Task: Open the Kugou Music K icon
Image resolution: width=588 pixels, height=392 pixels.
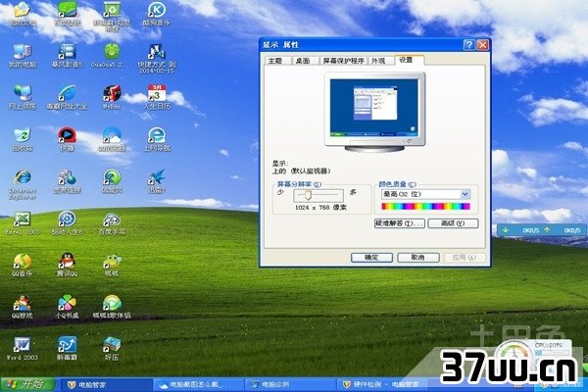Action: coord(157,10)
